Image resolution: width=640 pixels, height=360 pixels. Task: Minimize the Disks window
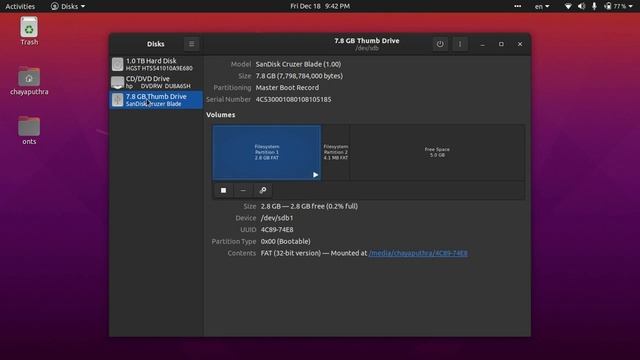click(482, 44)
